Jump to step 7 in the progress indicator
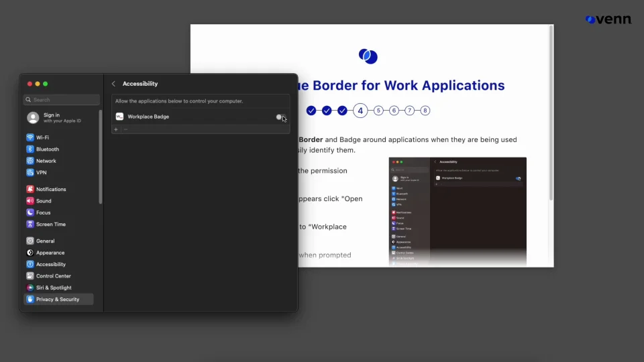 click(x=409, y=111)
